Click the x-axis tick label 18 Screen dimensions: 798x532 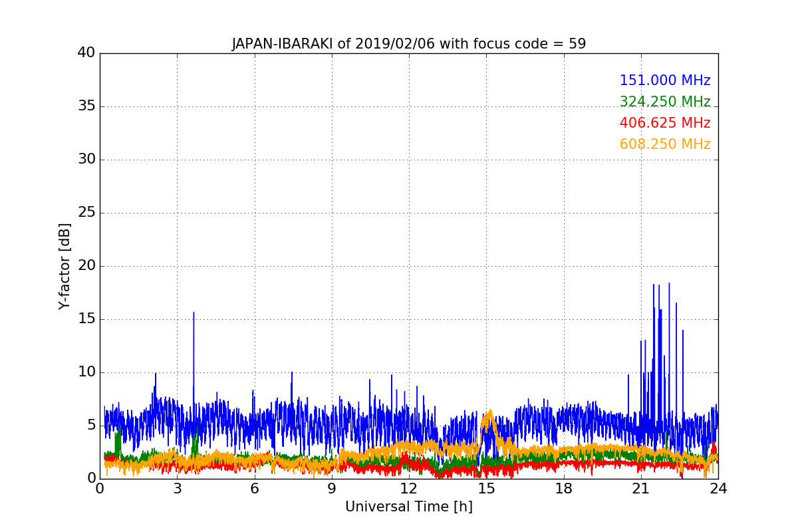coord(563,488)
